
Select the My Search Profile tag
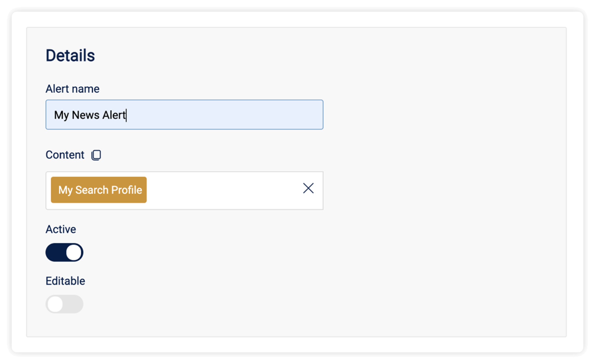coord(99,190)
